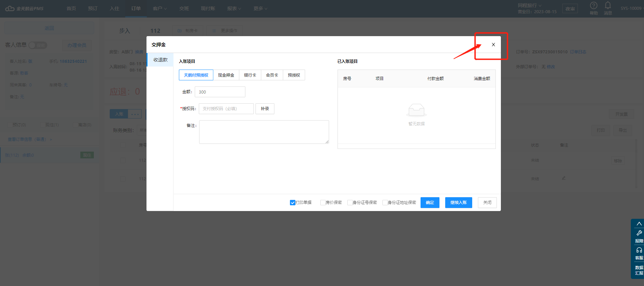The height and width of the screenshot is (286, 644).
Task: Open the ellipsis menu beside 入账
Action: tap(135, 114)
